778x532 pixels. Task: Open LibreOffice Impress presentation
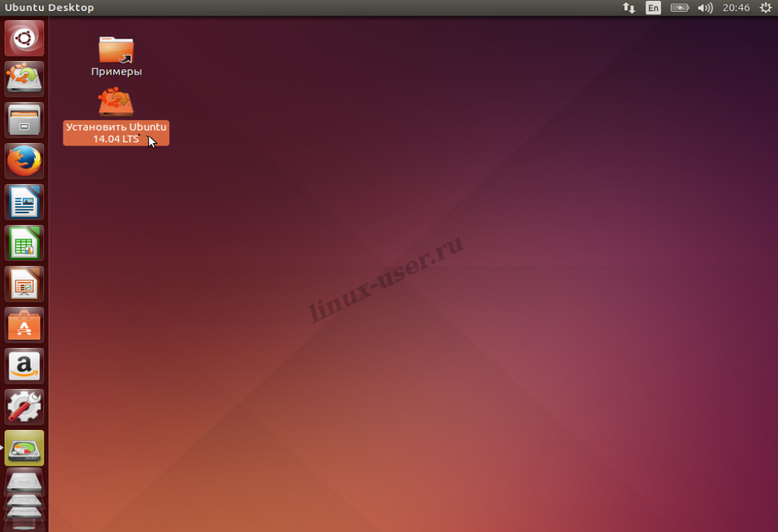pos(25,285)
